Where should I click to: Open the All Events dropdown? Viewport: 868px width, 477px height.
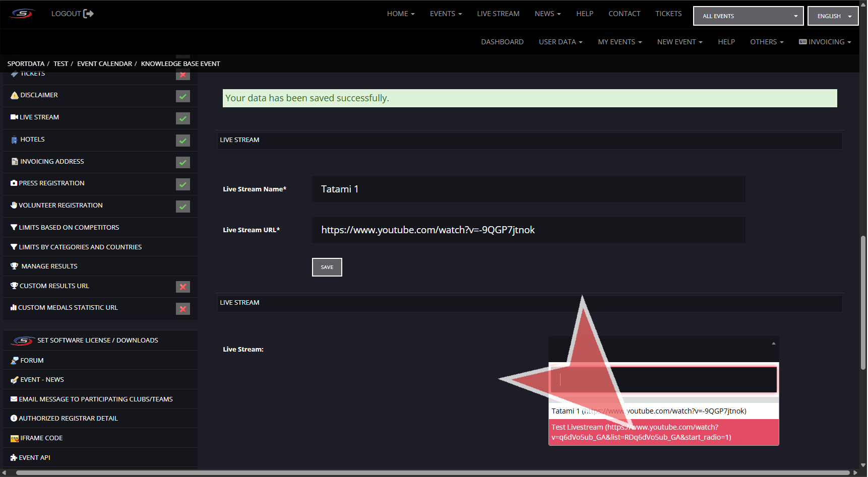tap(748, 16)
